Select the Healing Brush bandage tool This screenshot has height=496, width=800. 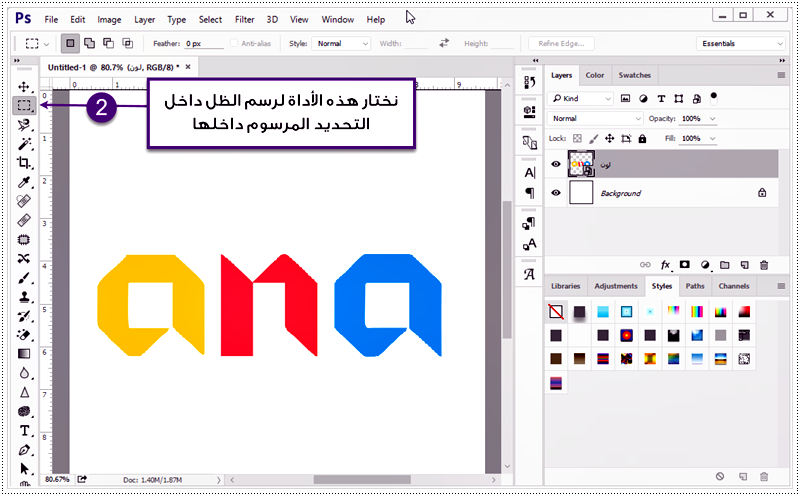pyautogui.click(x=23, y=220)
